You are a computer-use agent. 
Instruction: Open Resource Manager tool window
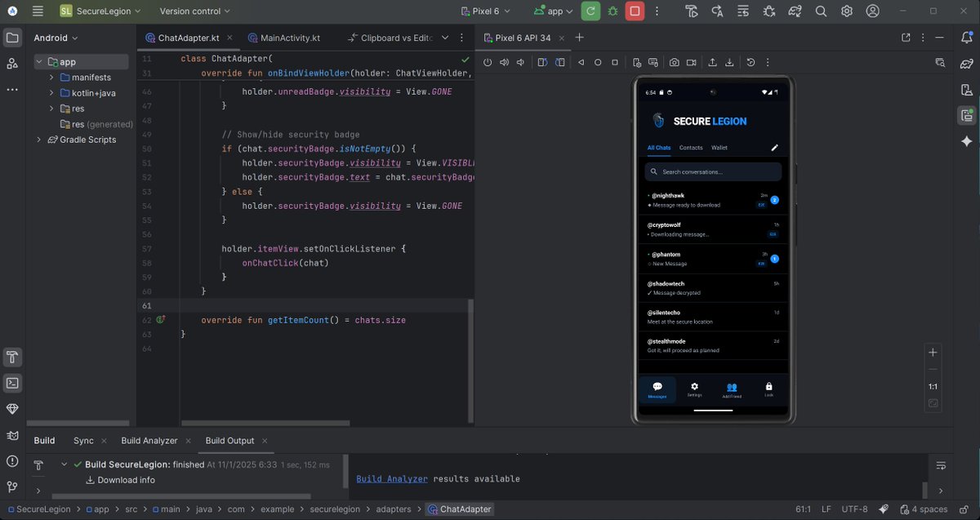click(x=12, y=63)
